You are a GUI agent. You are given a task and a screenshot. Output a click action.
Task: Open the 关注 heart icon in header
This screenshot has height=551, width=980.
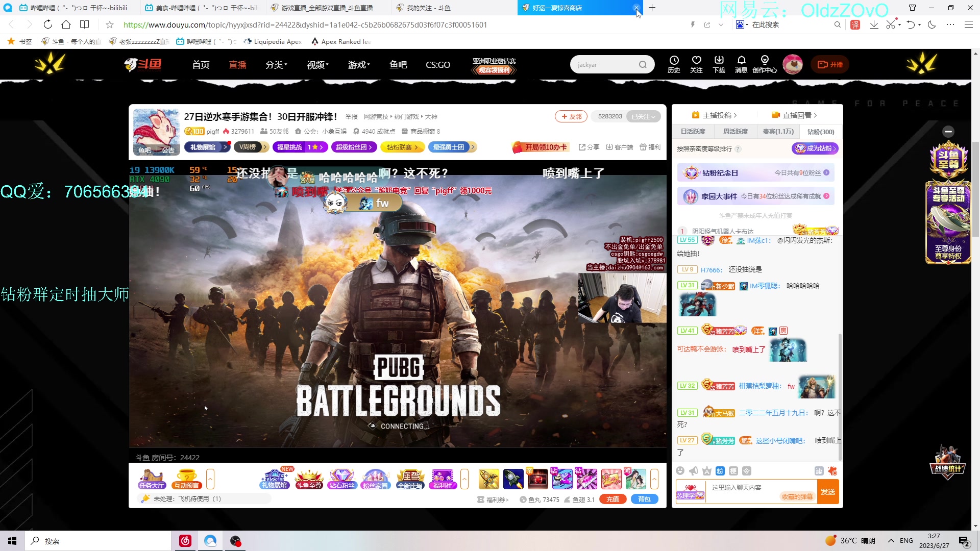tap(696, 64)
